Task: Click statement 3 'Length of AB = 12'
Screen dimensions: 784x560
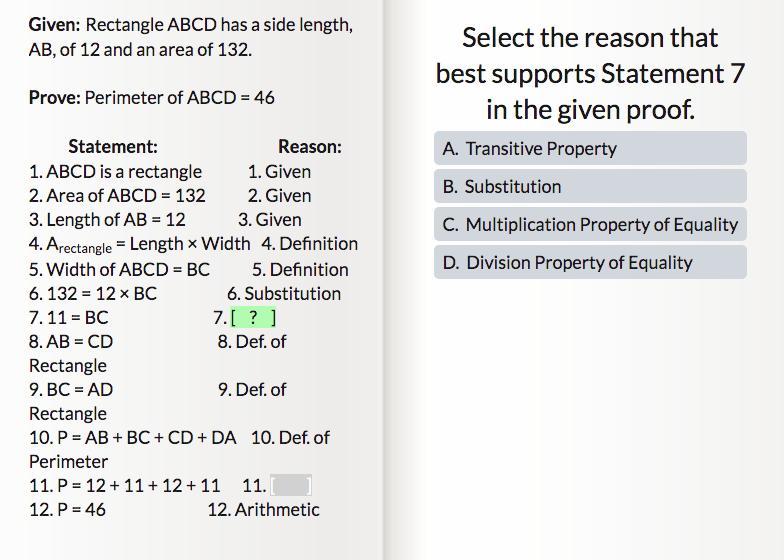Action: (107, 220)
